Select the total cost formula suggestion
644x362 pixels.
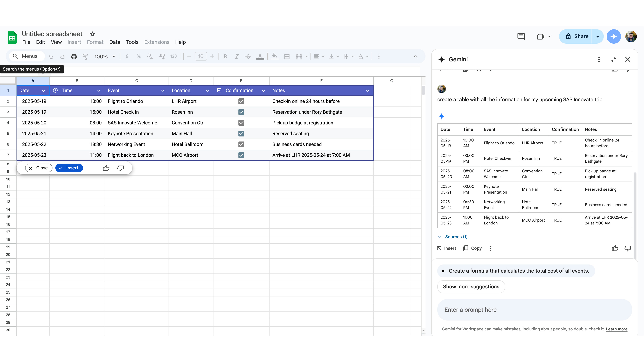point(516,271)
